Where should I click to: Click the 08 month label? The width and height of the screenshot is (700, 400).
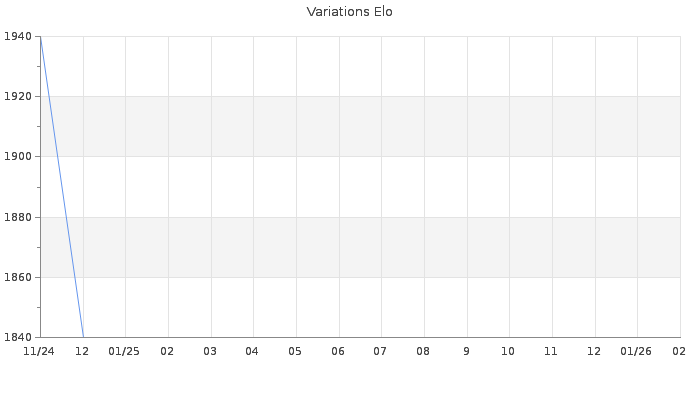pos(423,352)
